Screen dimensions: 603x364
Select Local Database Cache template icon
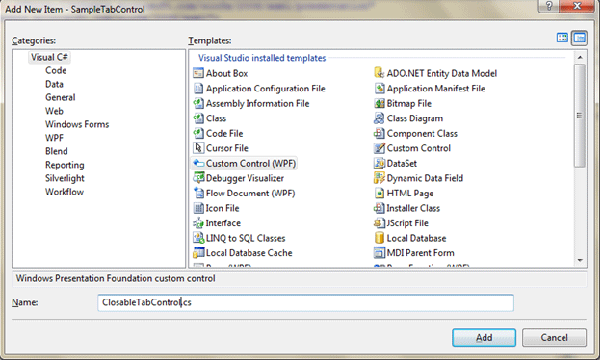click(x=198, y=253)
